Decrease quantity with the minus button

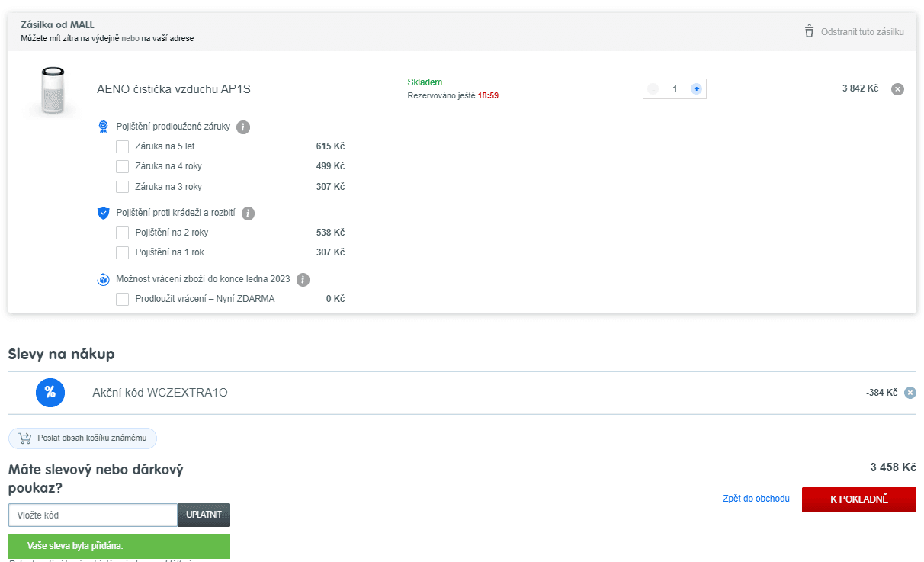(x=653, y=89)
